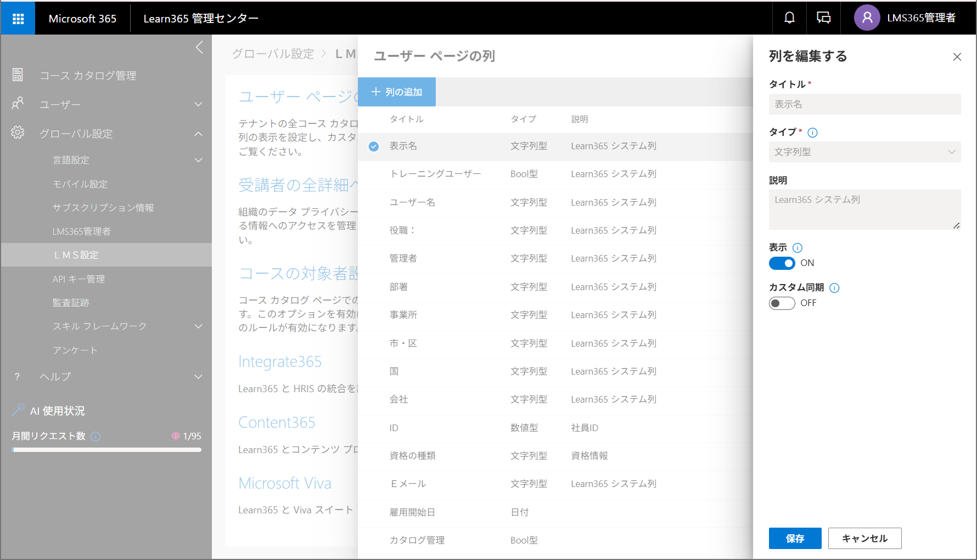Viewport: 977px width, 560px height.
Task: Open the feedback chat icon
Action: point(823,18)
